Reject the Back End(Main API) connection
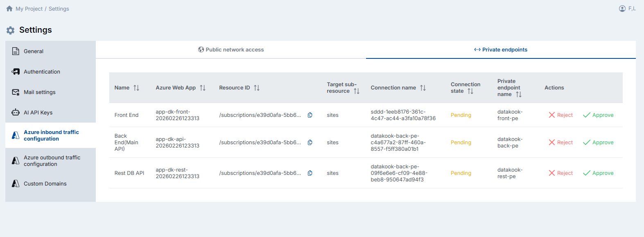The height and width of the screenshot is (237, 644). click(x=560, y=142)
